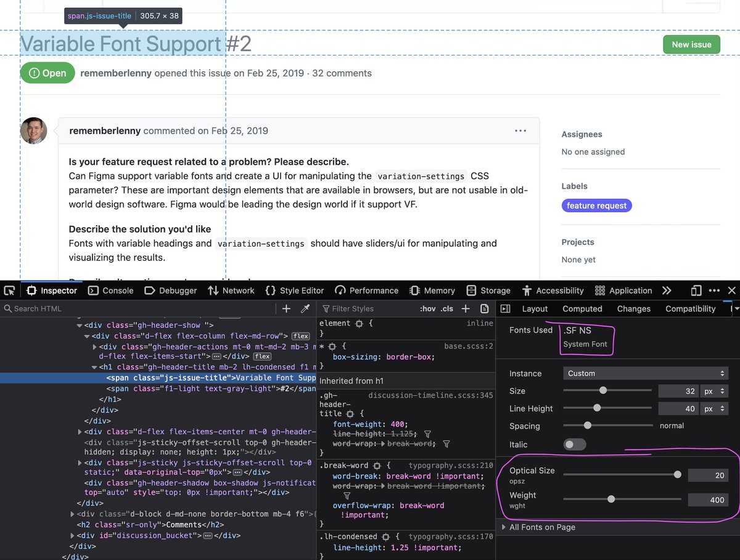Activate the element picker tool

pos(9,290)
